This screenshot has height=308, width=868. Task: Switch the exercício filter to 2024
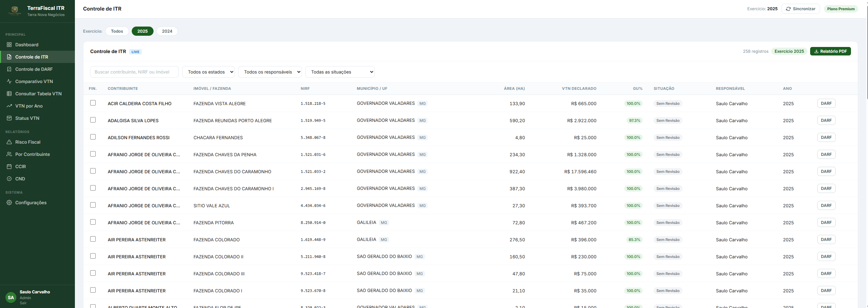167,31
